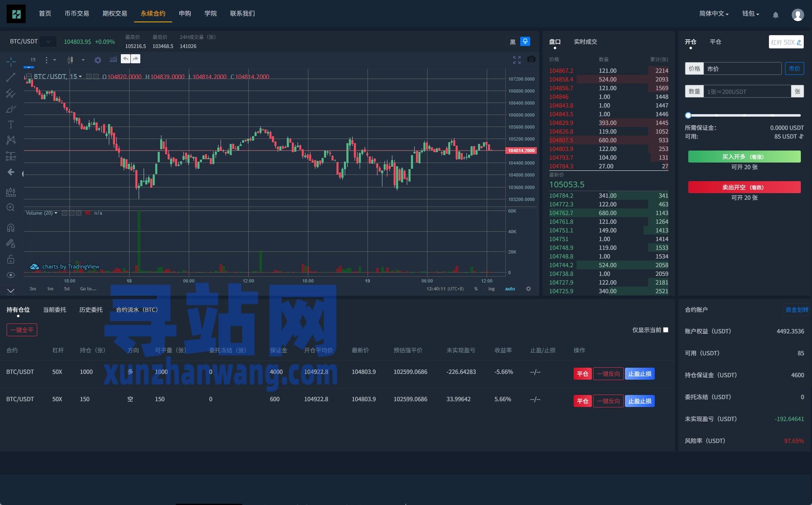Open the indicators chart icon

113,60
